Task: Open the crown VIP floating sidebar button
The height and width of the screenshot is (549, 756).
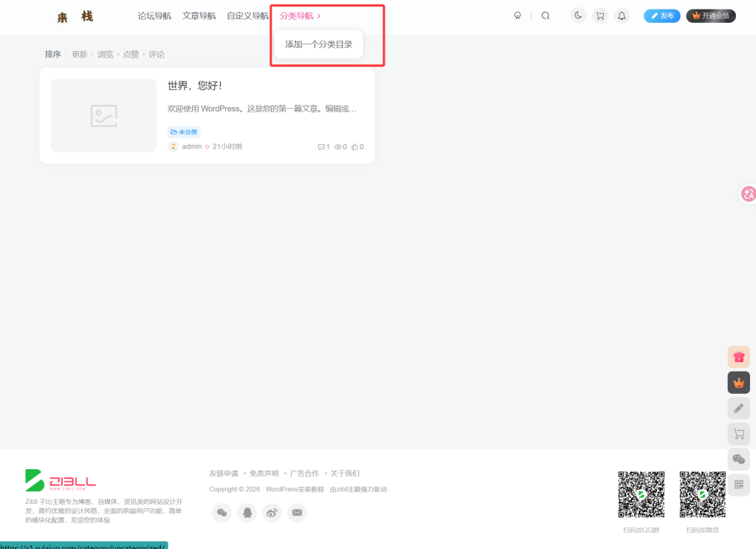Action: (x=738, y=383)
